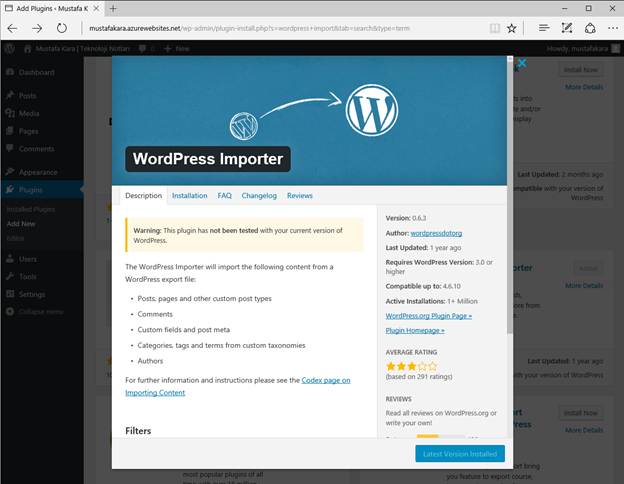This screenshot has width=624, height=484.
Task: Click bottom Install Now button behind modal
Action: click(581, 413)
